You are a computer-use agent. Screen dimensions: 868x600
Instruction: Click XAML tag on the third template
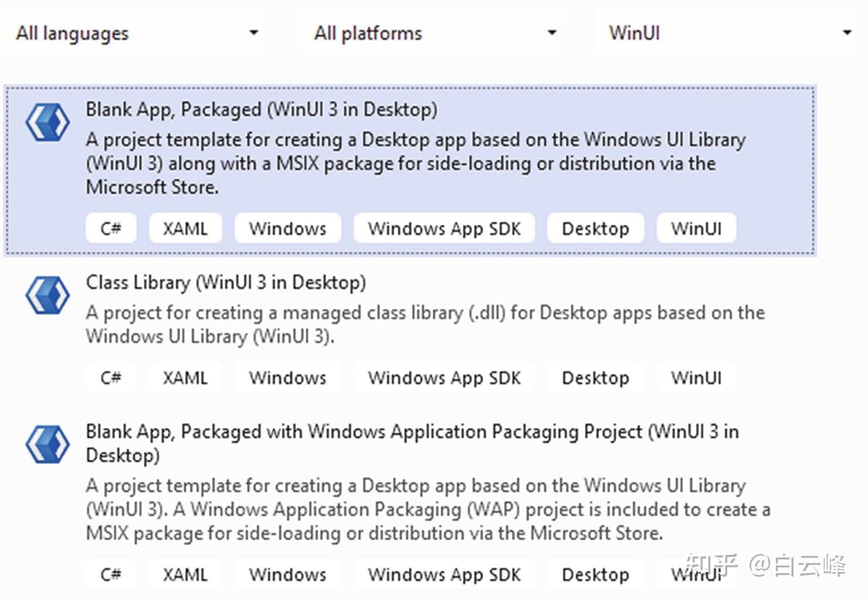(185, 574)
